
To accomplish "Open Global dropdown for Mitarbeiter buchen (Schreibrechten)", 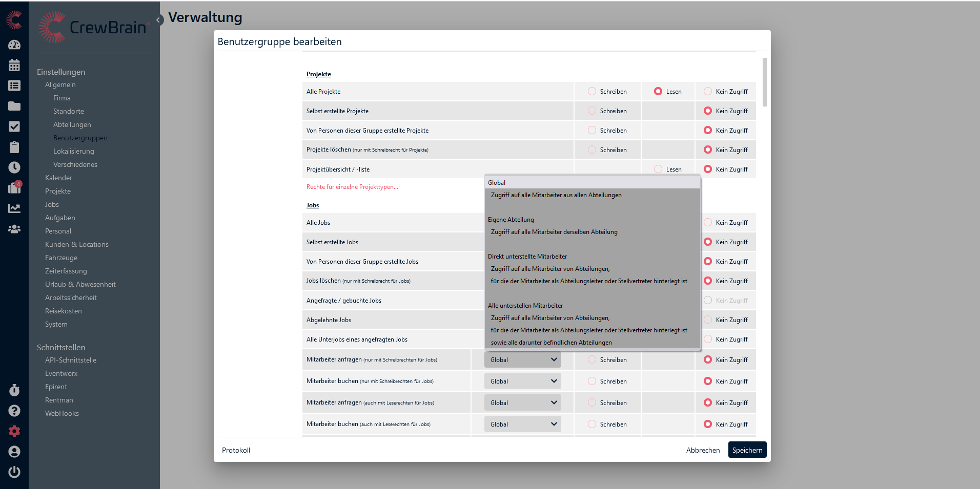I will point(522,381).
